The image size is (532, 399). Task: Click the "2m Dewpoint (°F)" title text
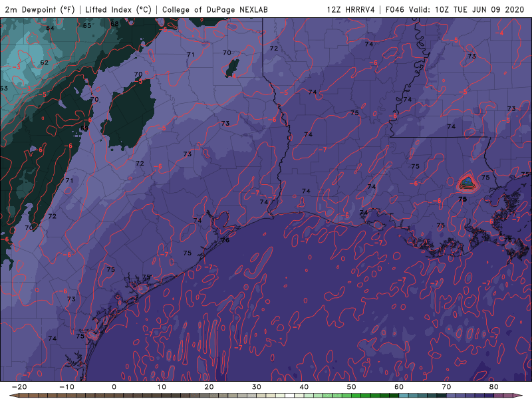[40, 9]
